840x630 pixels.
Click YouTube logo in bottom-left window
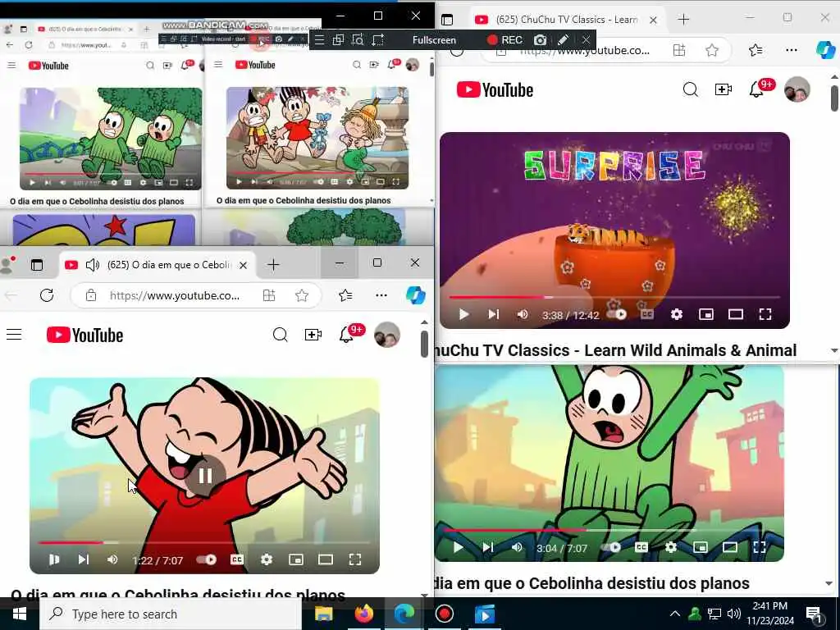pyautogui.click(x=84, y=335)
